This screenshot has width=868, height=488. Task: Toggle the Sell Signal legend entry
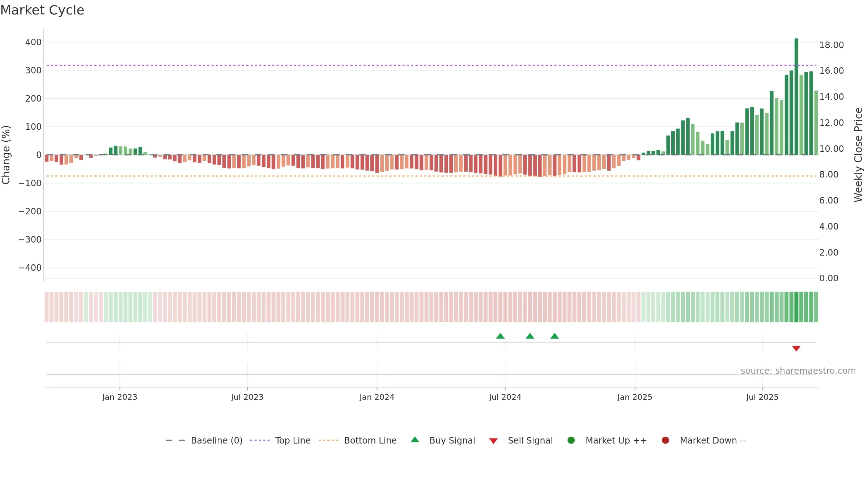click(521, 440)
